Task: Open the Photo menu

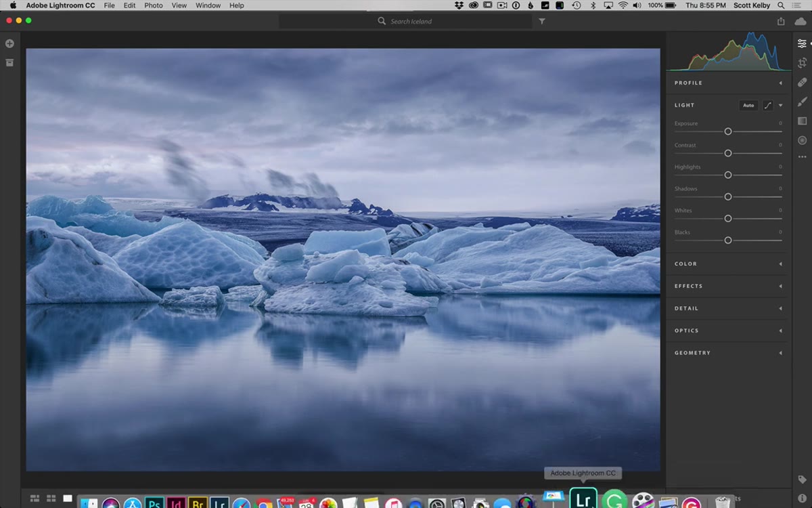Action: [x=154, y=5]
